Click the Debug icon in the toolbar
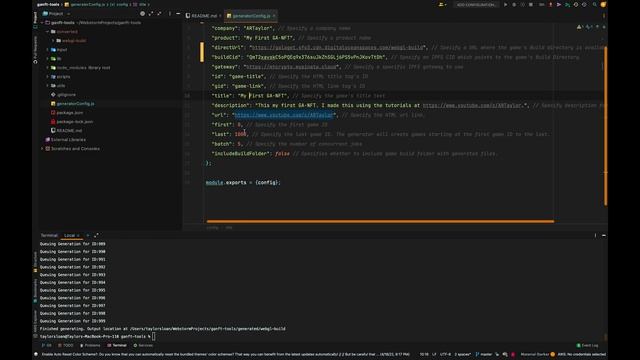This screenshot has height=360, width=640. coord(514,5)
